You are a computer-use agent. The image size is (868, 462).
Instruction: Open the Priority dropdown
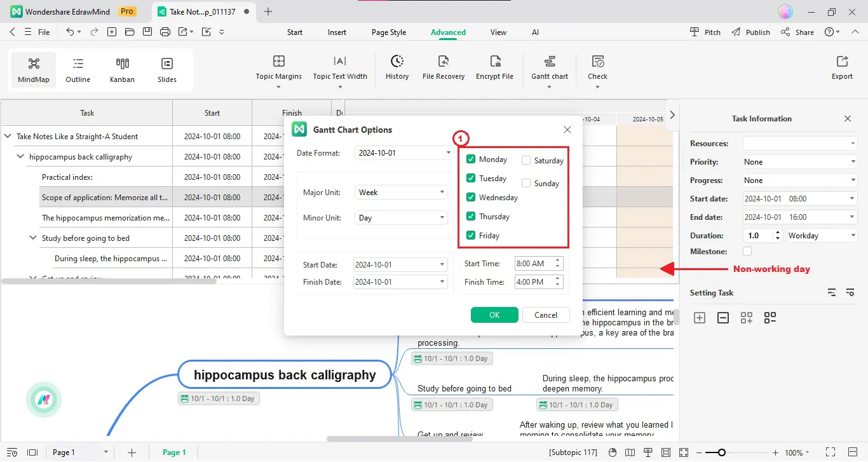point(800,161)
